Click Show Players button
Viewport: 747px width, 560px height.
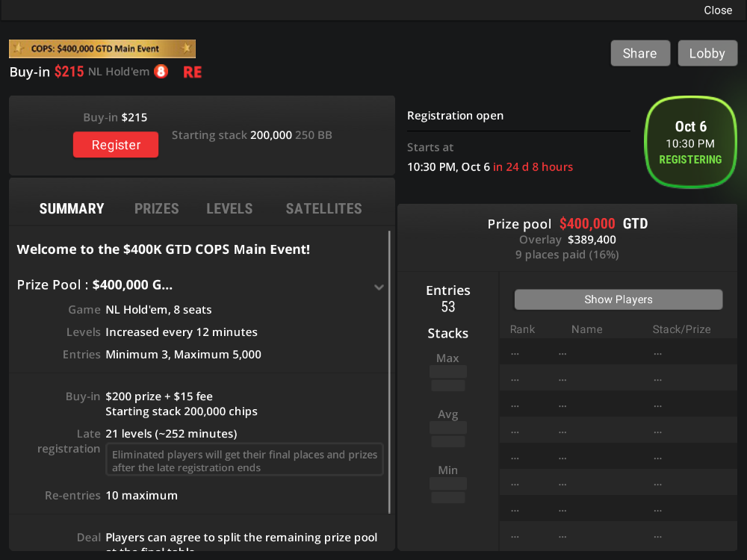618,299
